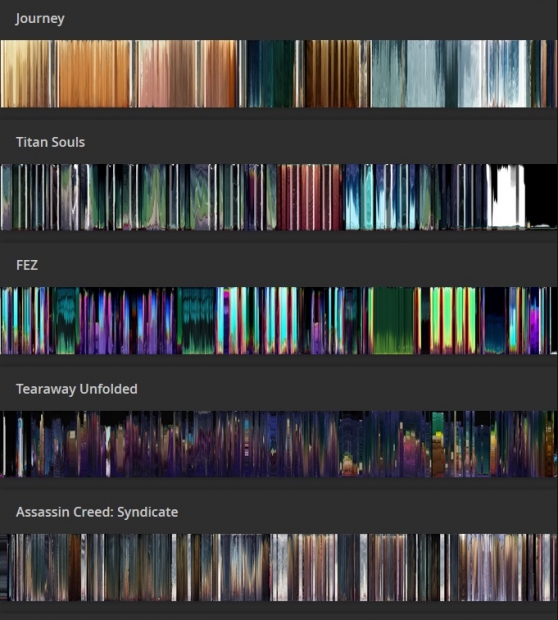The height and width of the screenshot is (620, 558).
Task: Open the Assassin Creed: Syndicate barcode strip
Action: [x=279, y=567]
